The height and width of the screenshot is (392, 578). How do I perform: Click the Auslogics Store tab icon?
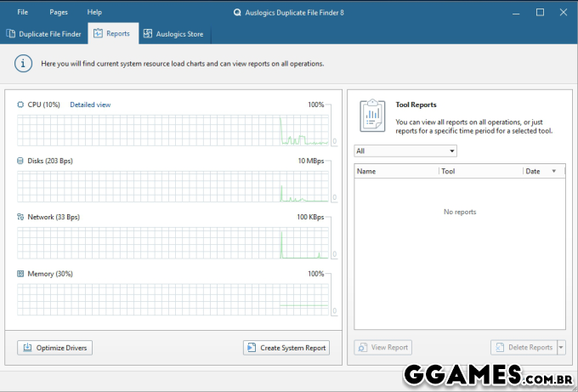148,34
